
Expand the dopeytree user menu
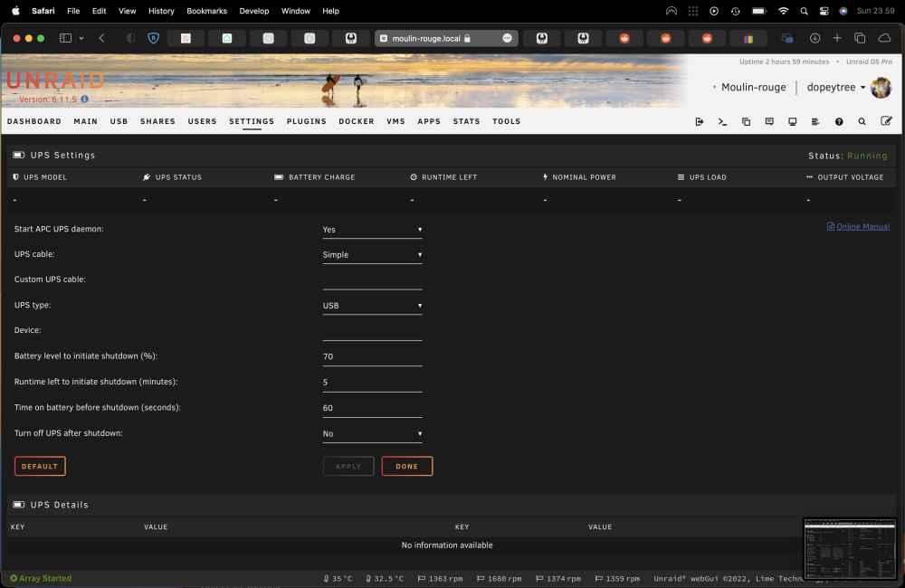point(835,87)
